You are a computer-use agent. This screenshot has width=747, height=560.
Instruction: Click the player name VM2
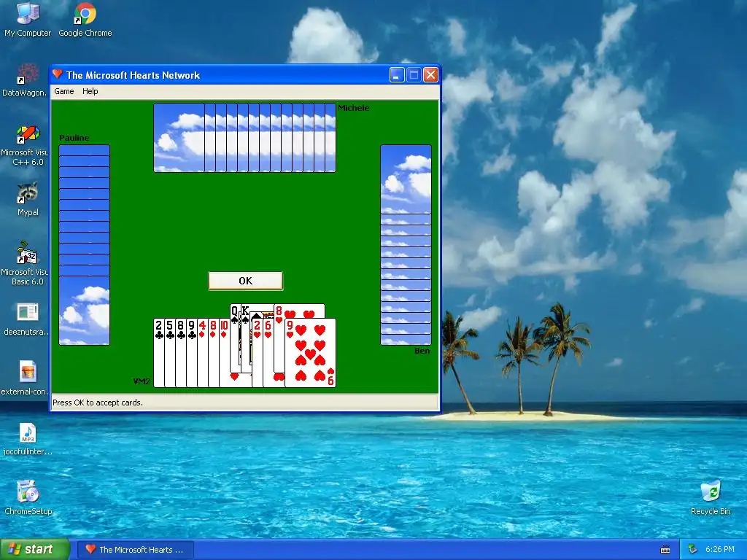(142, 381)
